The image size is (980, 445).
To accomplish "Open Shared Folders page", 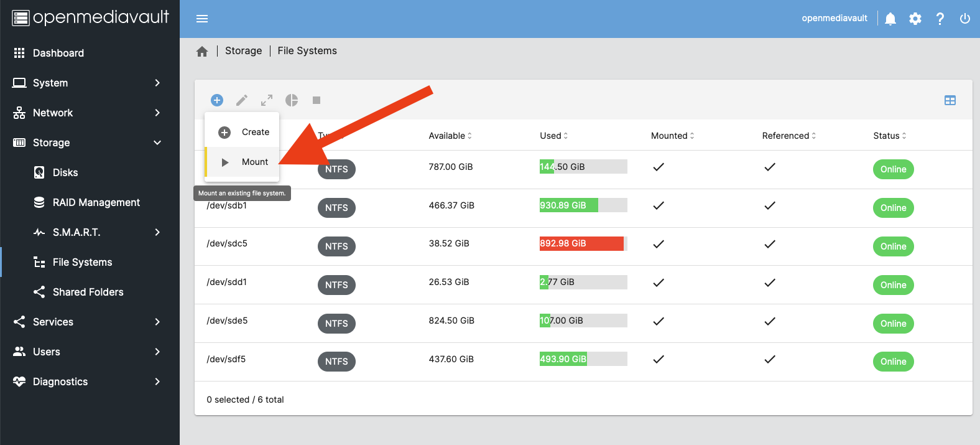I will coord(90,292).
